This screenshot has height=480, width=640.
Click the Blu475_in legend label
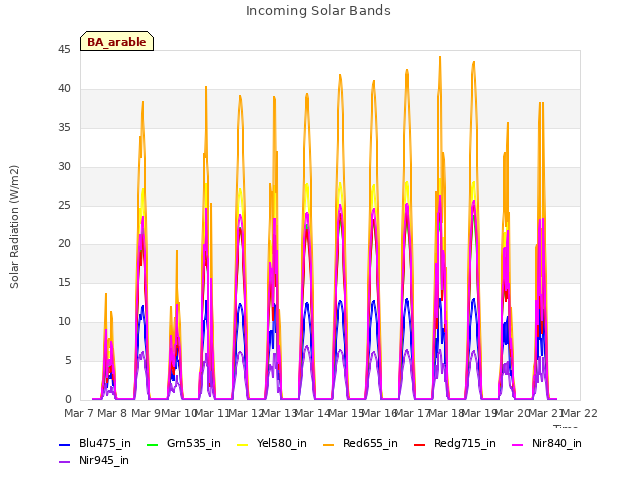[x=104, y=444]
